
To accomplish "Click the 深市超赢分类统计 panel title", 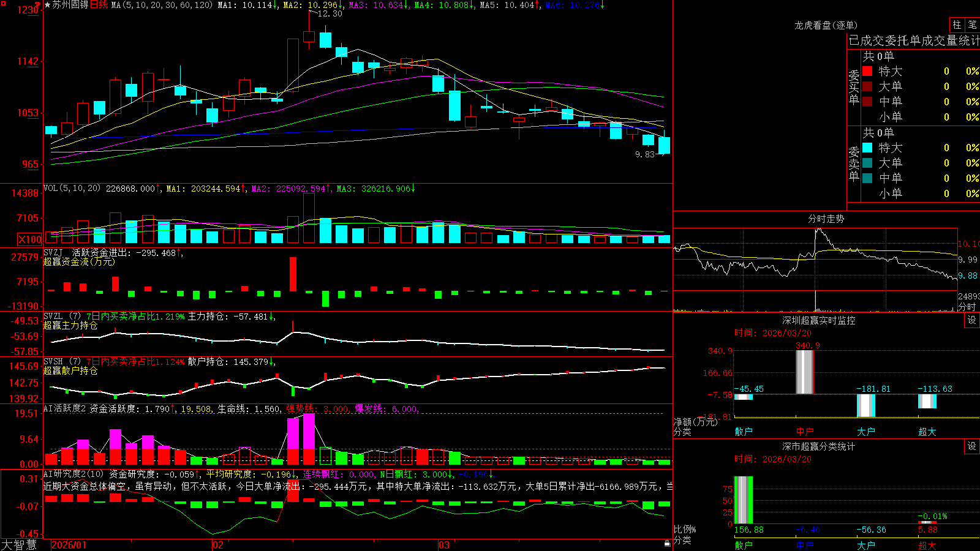I will click(819, 446).
